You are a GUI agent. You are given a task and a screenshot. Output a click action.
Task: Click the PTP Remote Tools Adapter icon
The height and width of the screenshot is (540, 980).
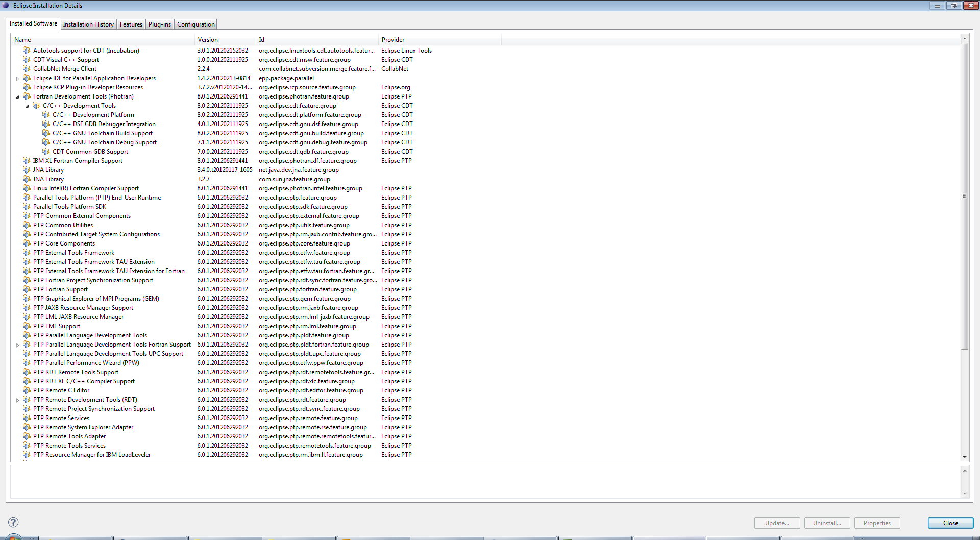(27, 436)
